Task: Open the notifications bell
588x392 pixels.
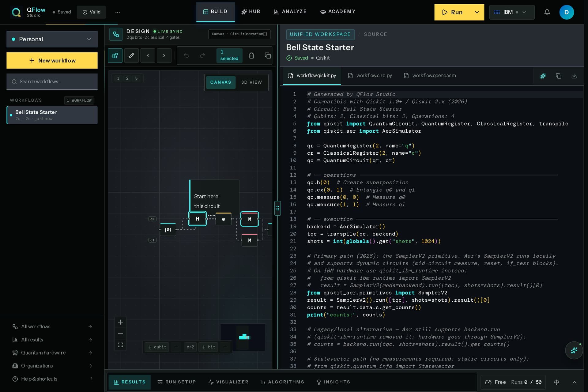Action: coord(547,12)
